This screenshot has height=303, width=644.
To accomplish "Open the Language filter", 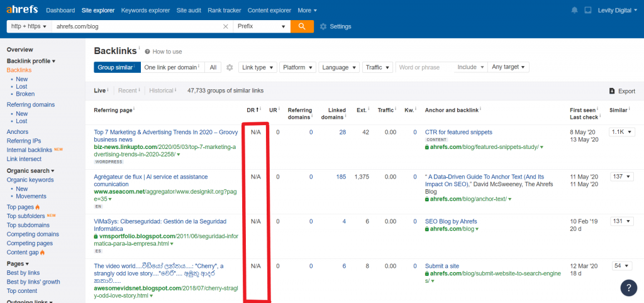I will point(339,67).
